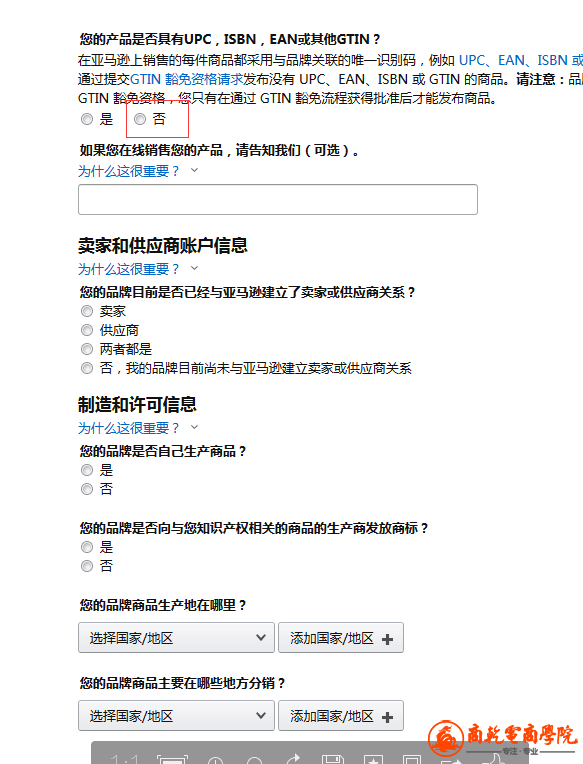This screenshot has height=764, width=583.
Task: Open the EAN help link
Action: (511, 60)
